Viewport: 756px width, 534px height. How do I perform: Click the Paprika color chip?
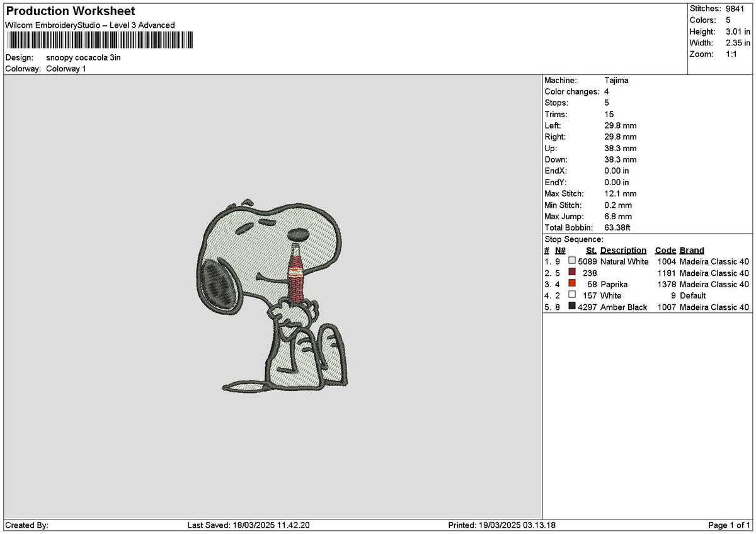[x=572, y=284]
